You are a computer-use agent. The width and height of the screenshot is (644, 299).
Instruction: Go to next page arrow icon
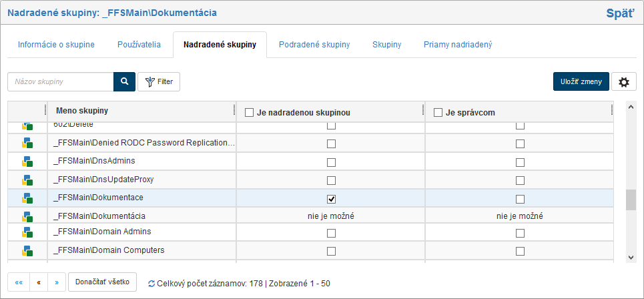click(x=57, y=282)
